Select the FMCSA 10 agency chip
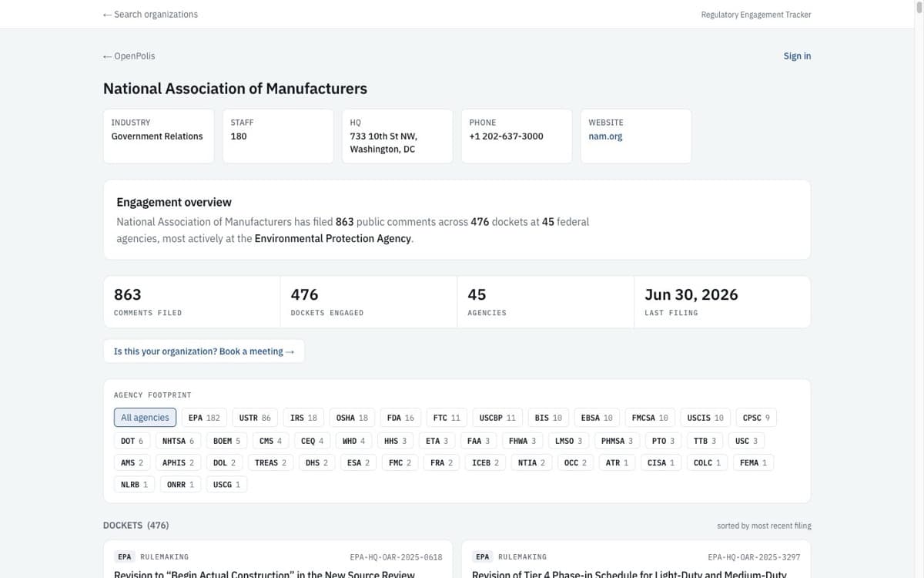 pos(650,418)
